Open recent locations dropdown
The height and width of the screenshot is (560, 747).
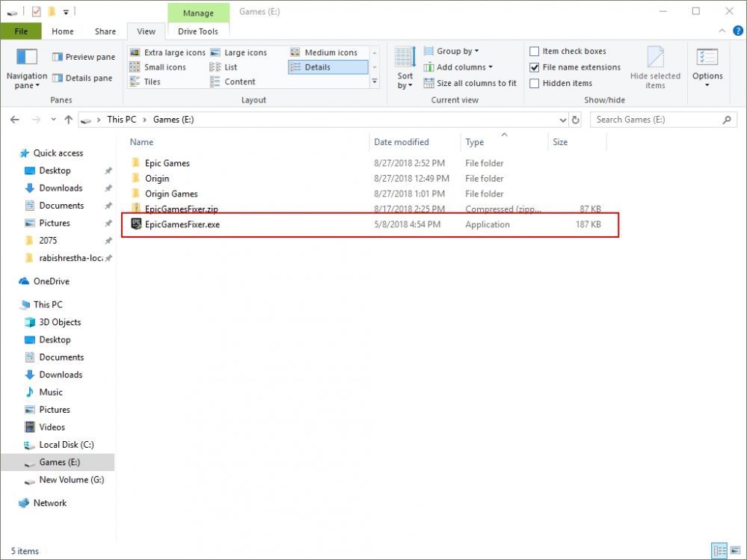pos(53,120)
